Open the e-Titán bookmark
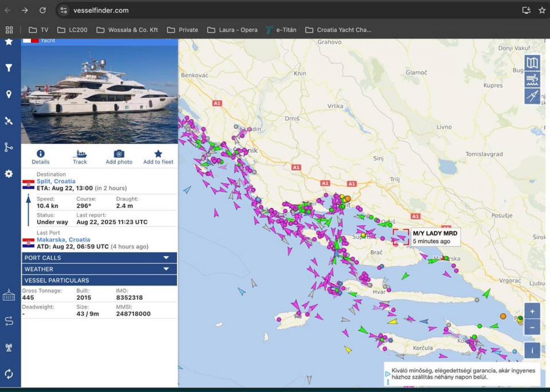The width and height of the screenshot is (550, 392). (x=281, y=30)
